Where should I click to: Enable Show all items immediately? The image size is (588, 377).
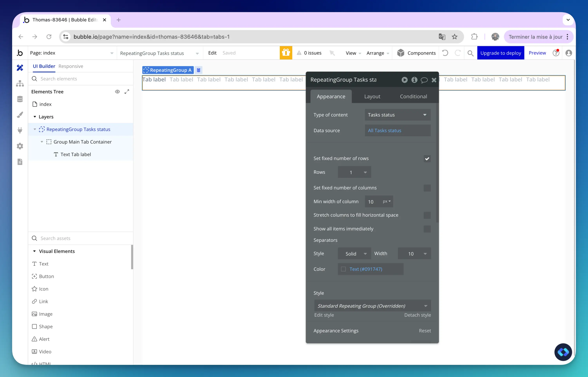427,229
